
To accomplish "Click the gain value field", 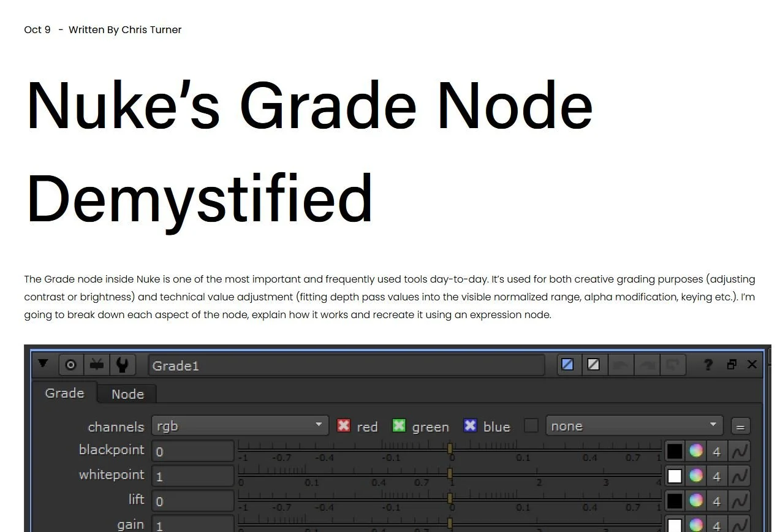I will 193,524.
